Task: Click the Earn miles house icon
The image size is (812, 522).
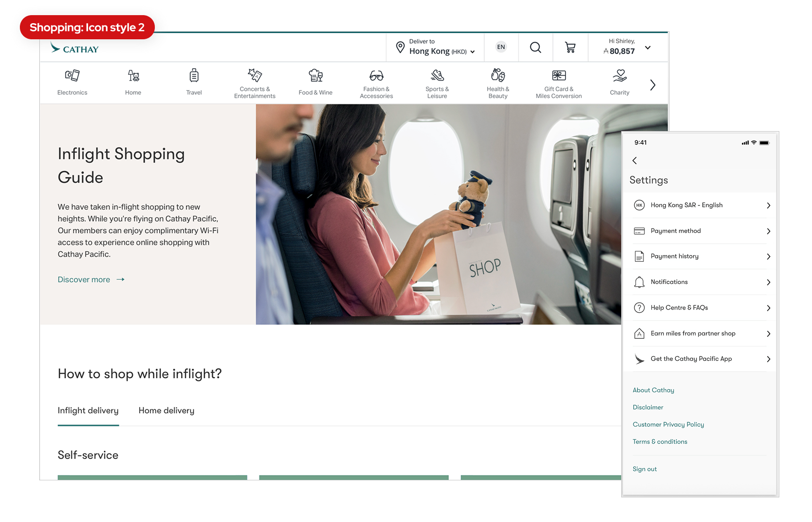Action: point(639,334)
